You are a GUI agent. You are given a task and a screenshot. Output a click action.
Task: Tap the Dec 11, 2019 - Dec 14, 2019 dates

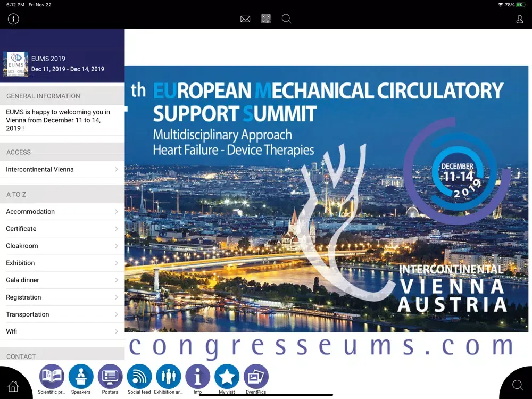tap(68, 69)
